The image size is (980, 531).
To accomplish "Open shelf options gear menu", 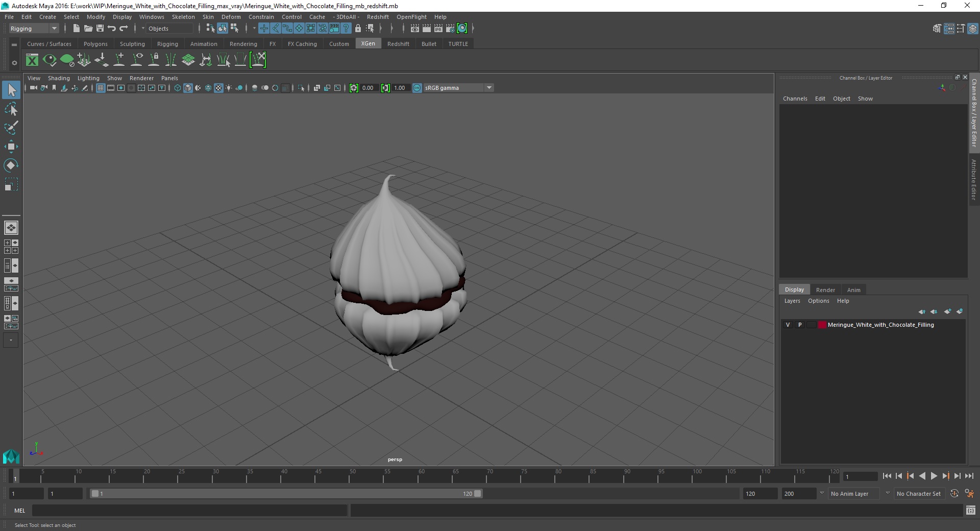I will [x=14, y=63].
